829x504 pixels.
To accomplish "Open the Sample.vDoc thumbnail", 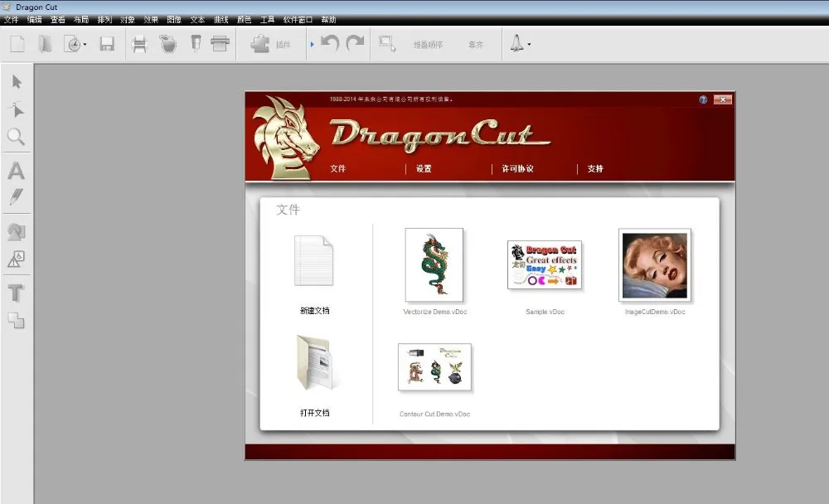I will (545, 265).
